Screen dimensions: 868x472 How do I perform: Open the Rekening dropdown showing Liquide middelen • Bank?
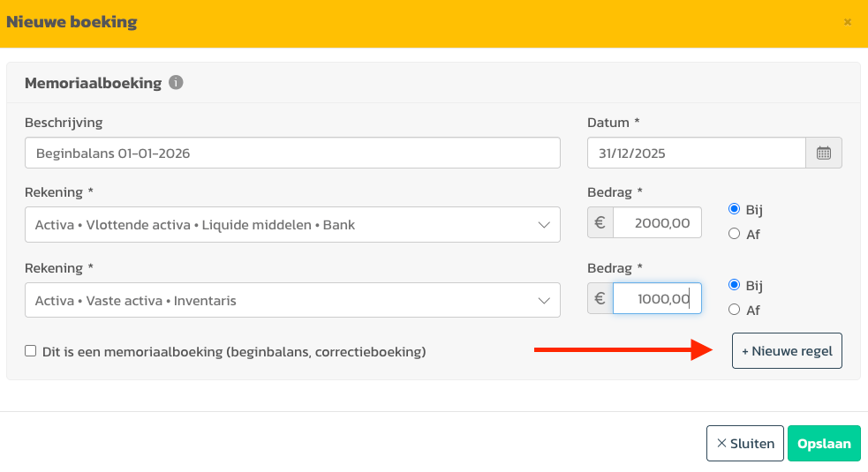point(292,224)
